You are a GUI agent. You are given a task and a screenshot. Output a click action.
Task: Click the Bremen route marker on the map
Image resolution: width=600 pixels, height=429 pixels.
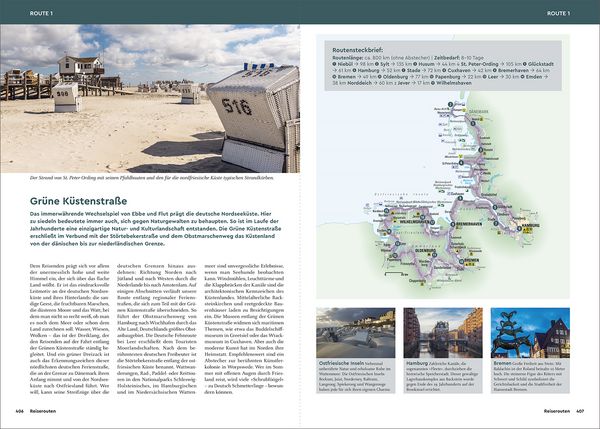pos(462,261)
